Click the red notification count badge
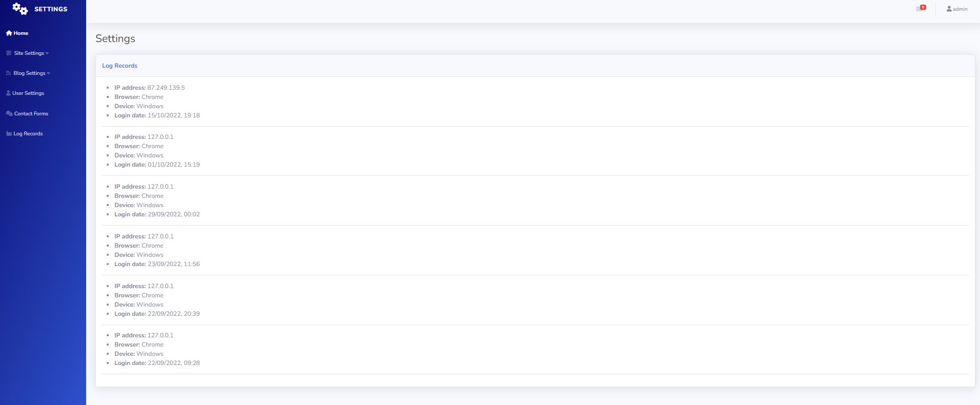The height and width of the screenshot is (405, 980). click(x=923, y=7)
